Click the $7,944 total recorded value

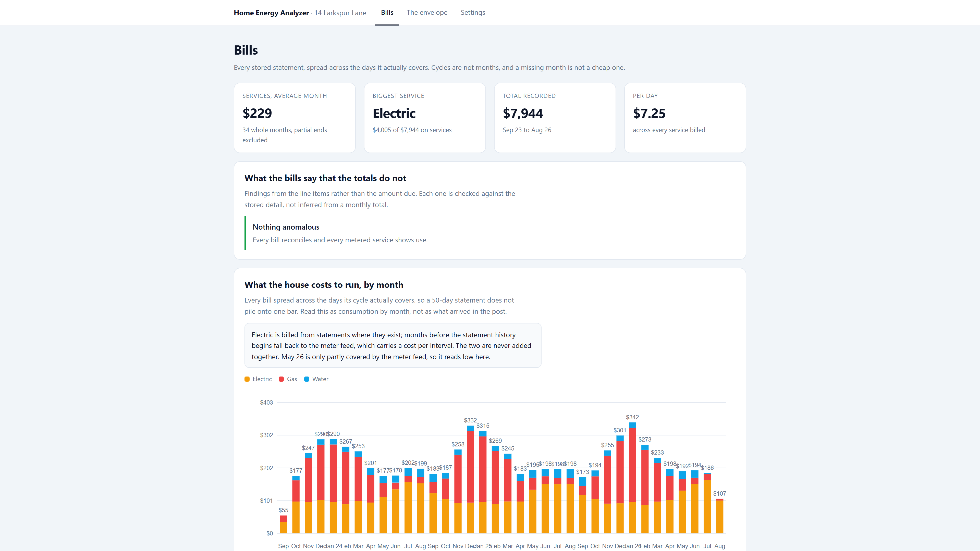[523, 113]
